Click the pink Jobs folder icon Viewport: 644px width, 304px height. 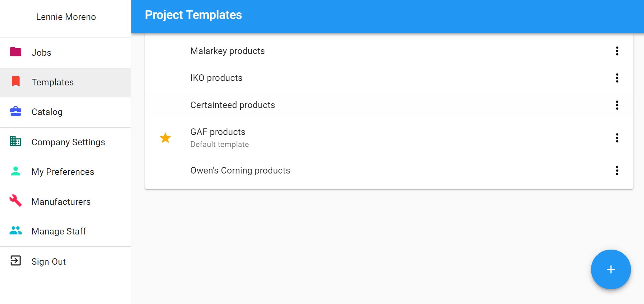click(16, 52)
